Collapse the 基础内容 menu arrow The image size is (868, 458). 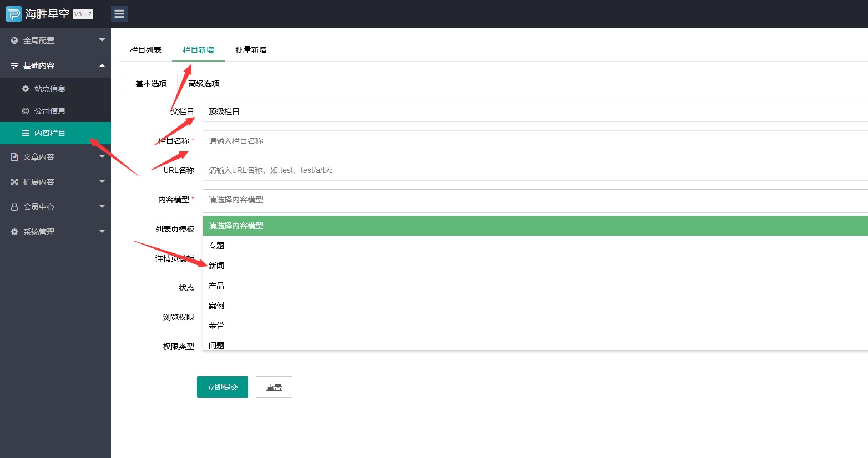(102, 65)
